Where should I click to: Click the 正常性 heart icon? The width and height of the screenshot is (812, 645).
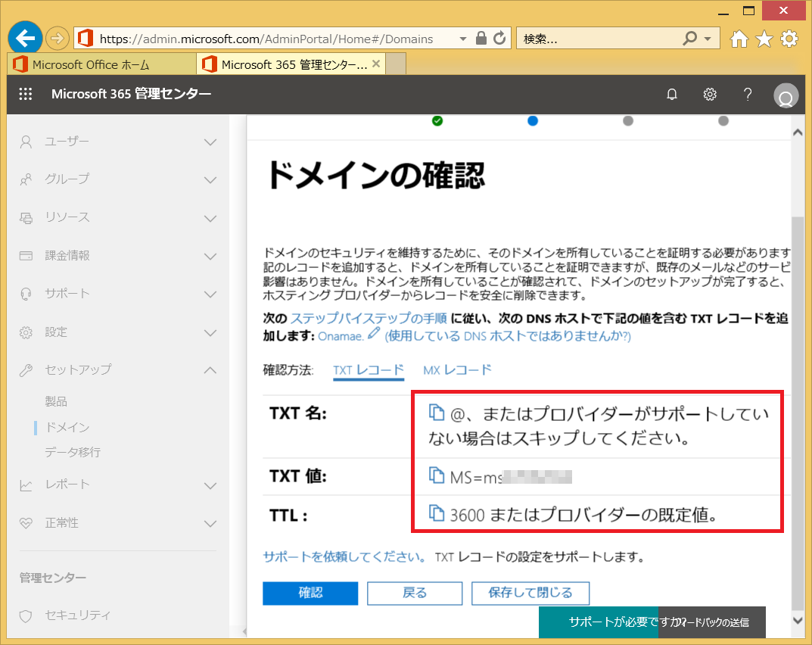[26, 523]
